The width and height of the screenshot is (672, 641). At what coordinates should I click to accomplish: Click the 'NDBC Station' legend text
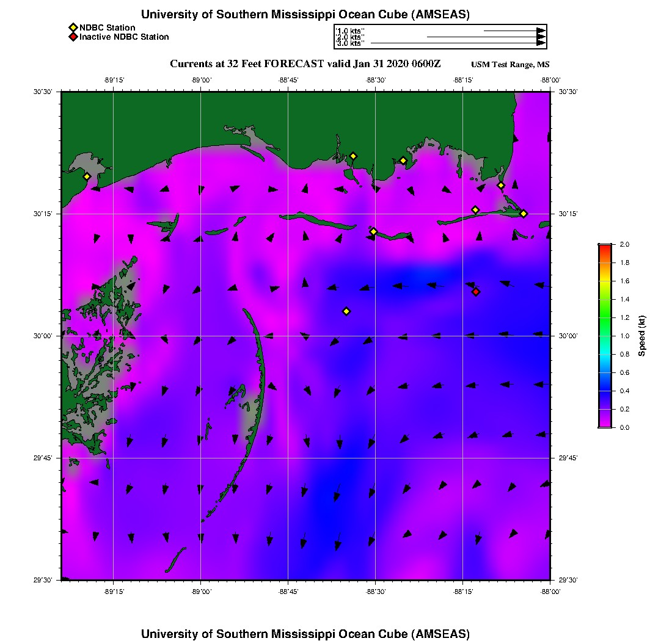tap(108, 27)
